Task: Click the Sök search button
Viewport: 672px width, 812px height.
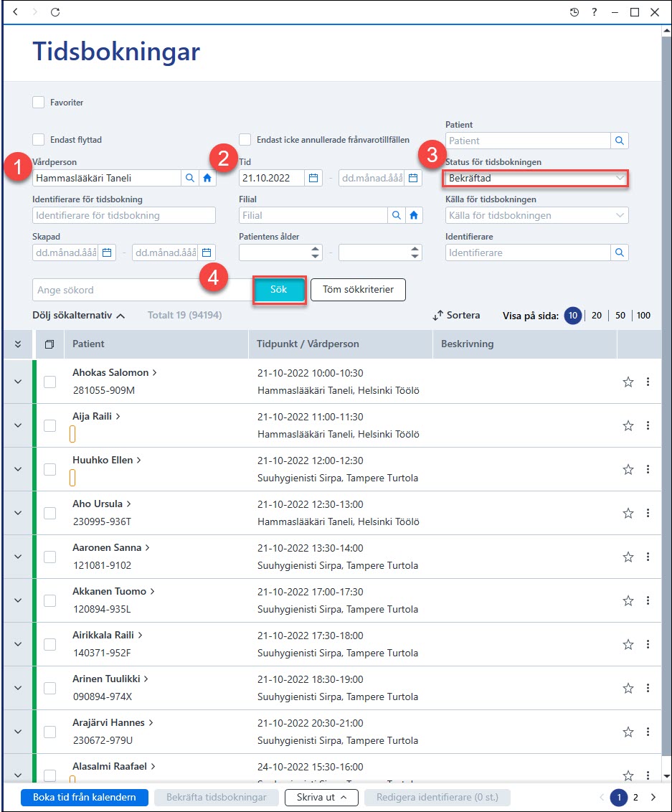Action: [x=279, y=290]
